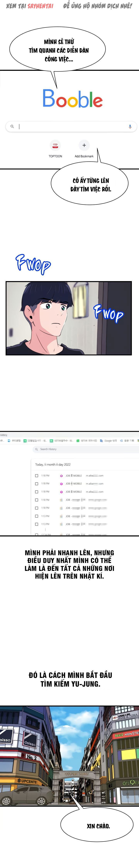Activate the microphone voice search icon

click(130, 126)
